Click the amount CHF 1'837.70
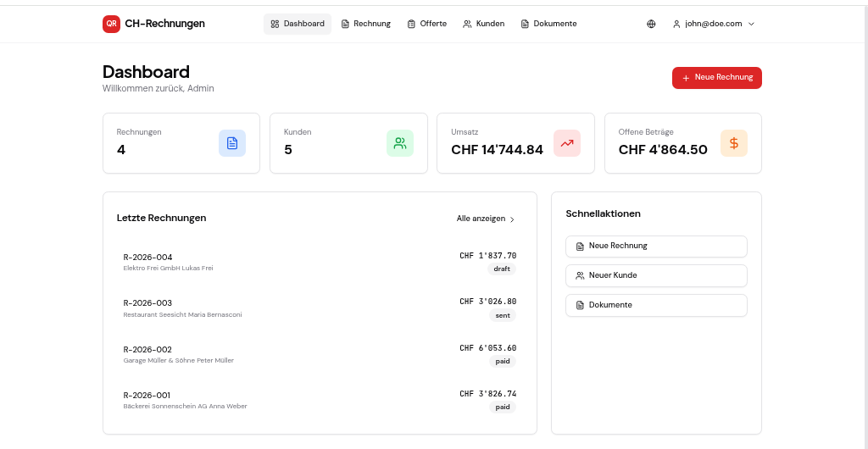This screenshot has width=868, height=449. click(x=487, y=256)
